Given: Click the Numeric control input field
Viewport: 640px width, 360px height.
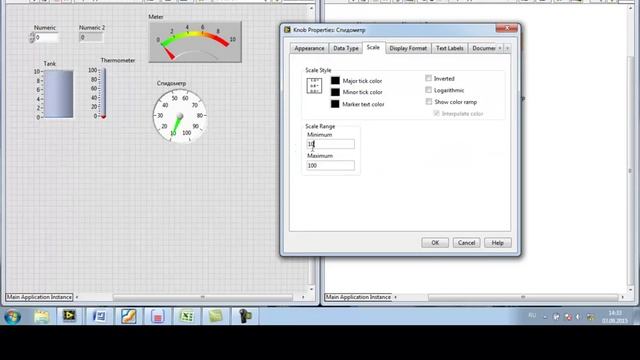Looking at the screenshot, I should coord(47,38).
